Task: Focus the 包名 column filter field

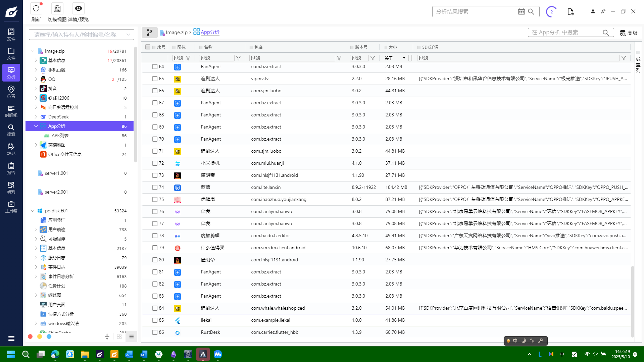Action: click(x=292, y=58)
